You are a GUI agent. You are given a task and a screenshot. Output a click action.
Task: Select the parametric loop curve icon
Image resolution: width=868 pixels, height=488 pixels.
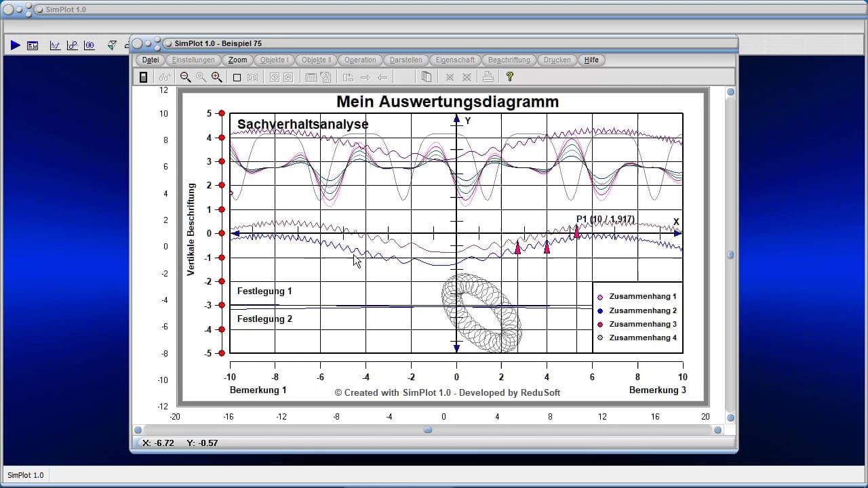tap(72, 45)
